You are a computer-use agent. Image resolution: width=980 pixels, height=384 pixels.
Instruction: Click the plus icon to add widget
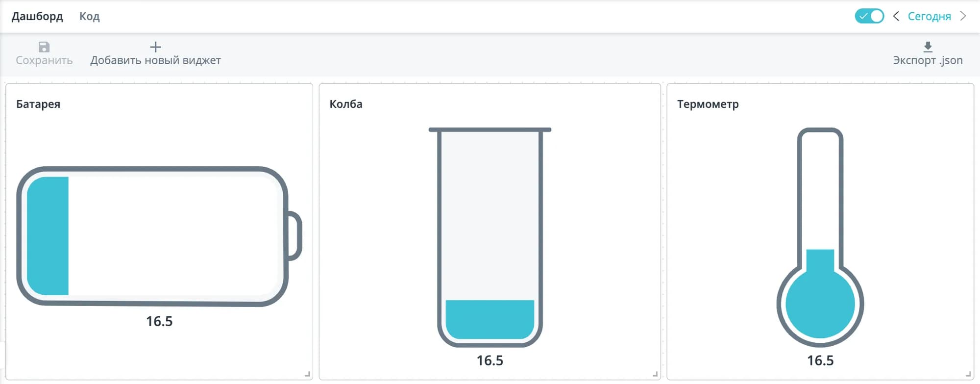click(155, 47)
